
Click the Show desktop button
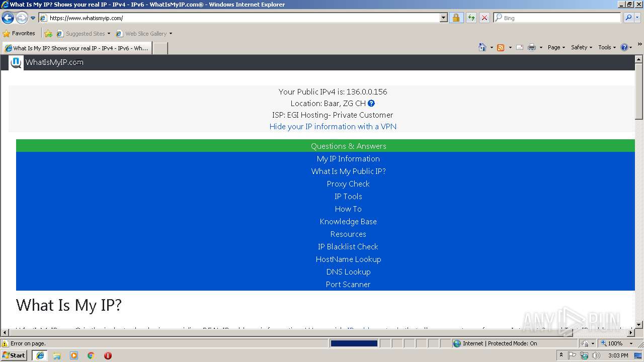pos(638,355)
